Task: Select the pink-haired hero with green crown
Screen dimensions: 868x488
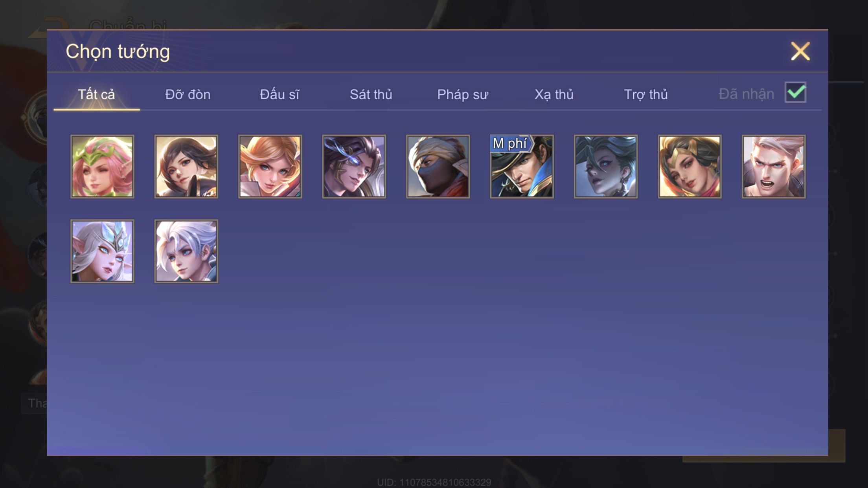Action: (x=102, y=167)
